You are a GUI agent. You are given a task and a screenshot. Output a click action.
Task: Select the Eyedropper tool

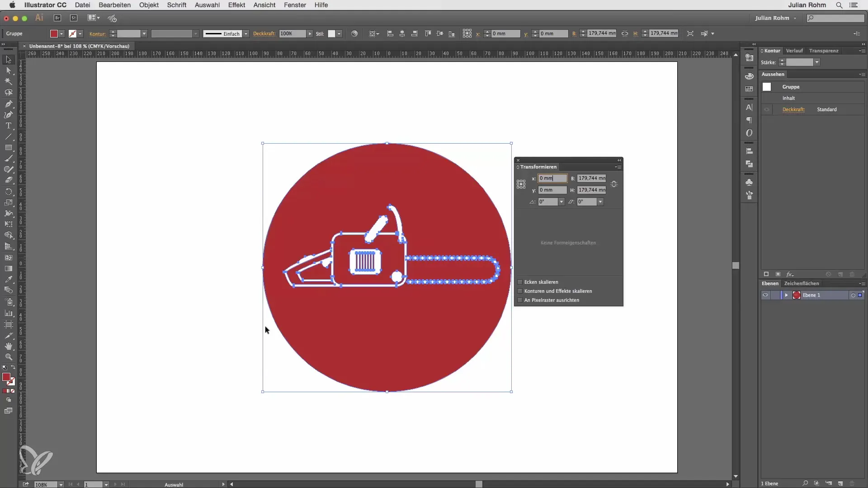(8, 279)
